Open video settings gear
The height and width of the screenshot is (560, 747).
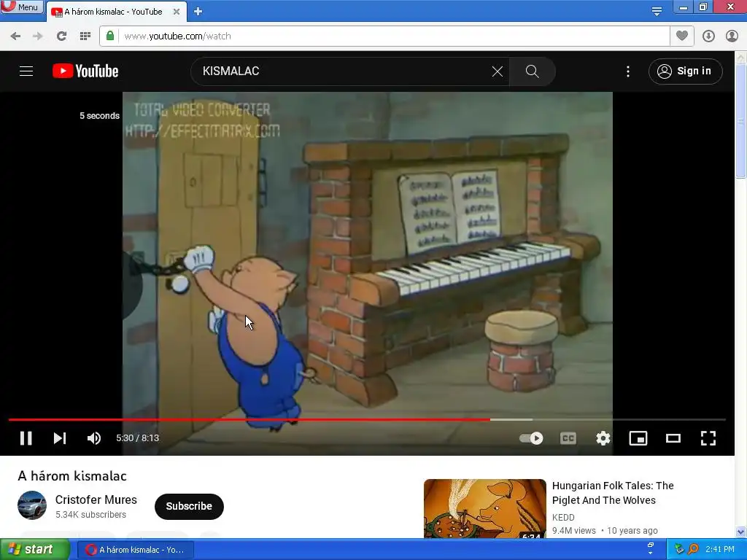[x=603, y=438]
